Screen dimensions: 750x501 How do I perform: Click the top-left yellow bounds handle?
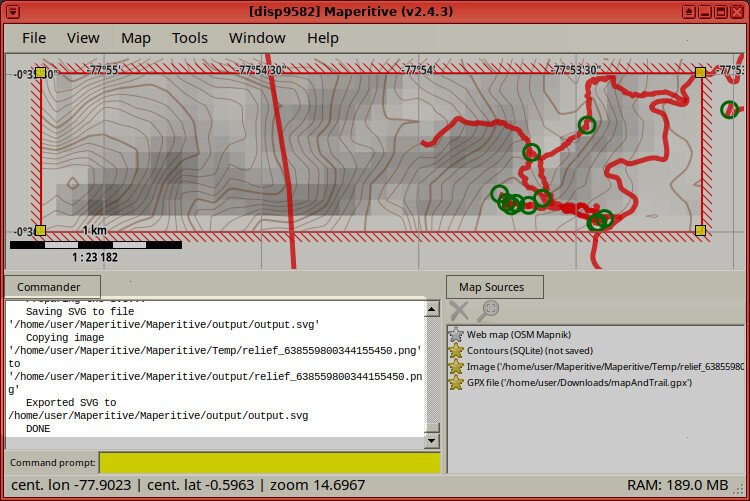(x=40, y=73)
